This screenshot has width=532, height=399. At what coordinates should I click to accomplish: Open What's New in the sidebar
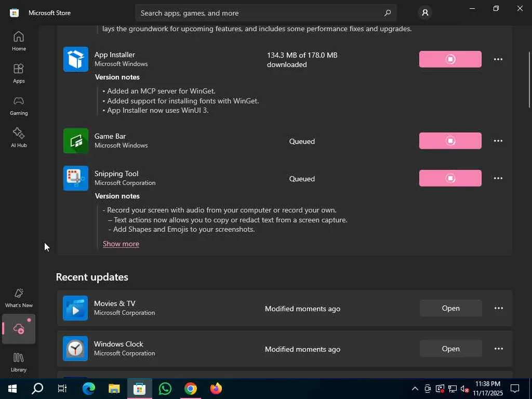click(x=19, y=298)
